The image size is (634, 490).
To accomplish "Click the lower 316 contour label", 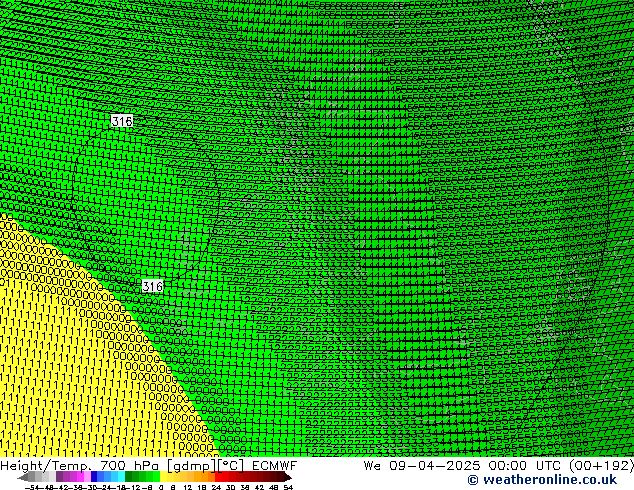I will tap(152, 286).
